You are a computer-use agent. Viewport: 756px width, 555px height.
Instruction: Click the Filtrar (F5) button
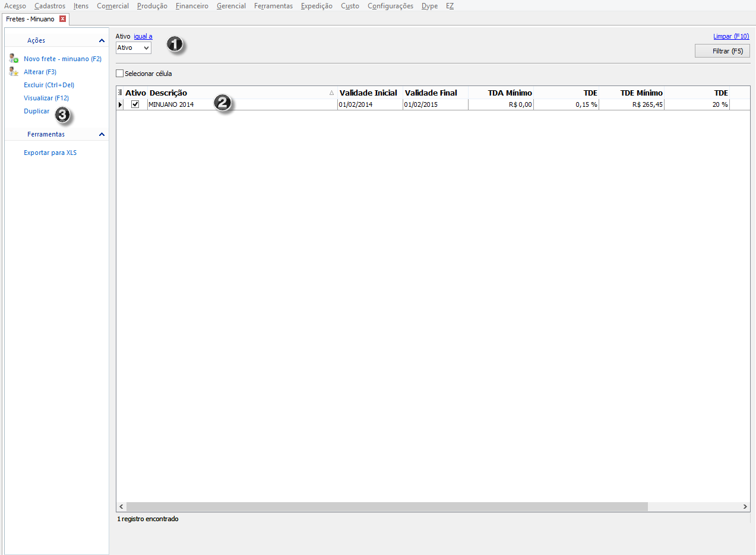[x=723, y=51]
